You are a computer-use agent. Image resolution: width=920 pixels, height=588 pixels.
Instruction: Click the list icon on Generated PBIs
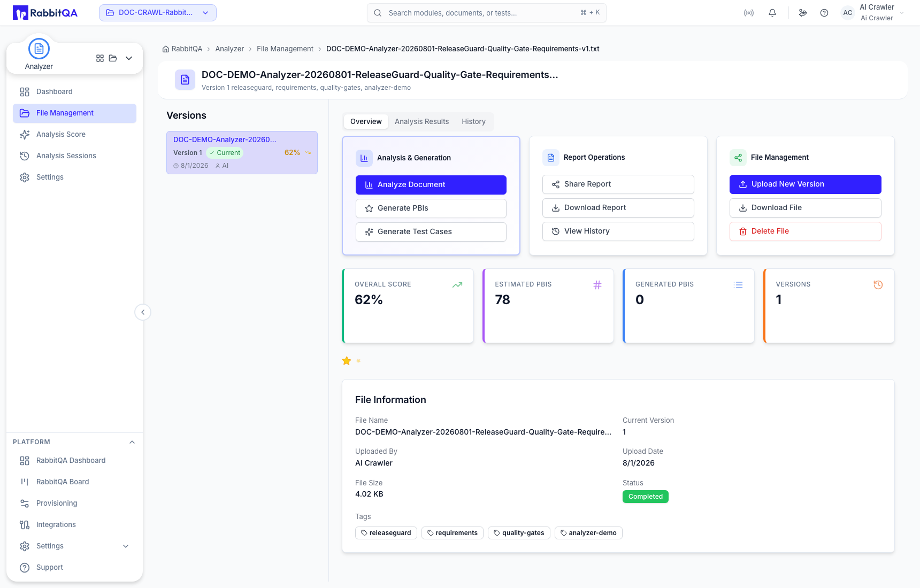[x=738, y=285]
